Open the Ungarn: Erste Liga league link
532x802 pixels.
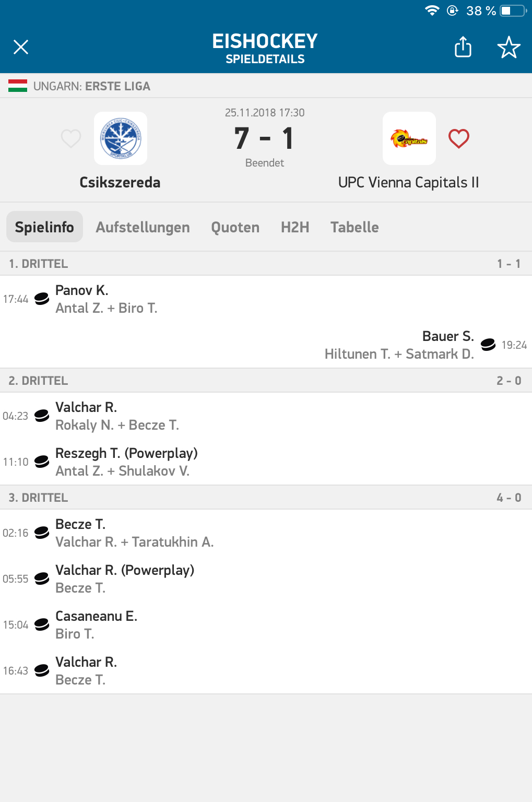(x=92, y=86)
